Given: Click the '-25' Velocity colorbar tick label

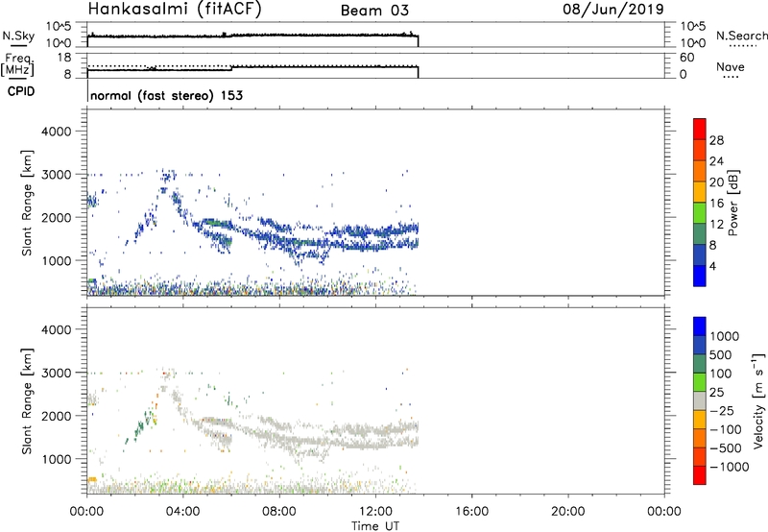Looking at the screenshot, I should tap(723, 411).
